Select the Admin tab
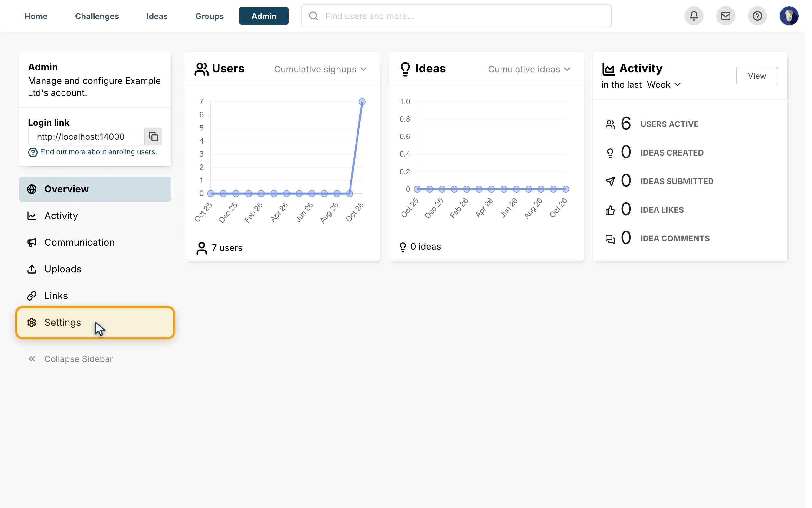The height and width of the screenshot is (508, 812). pos(264,16)
